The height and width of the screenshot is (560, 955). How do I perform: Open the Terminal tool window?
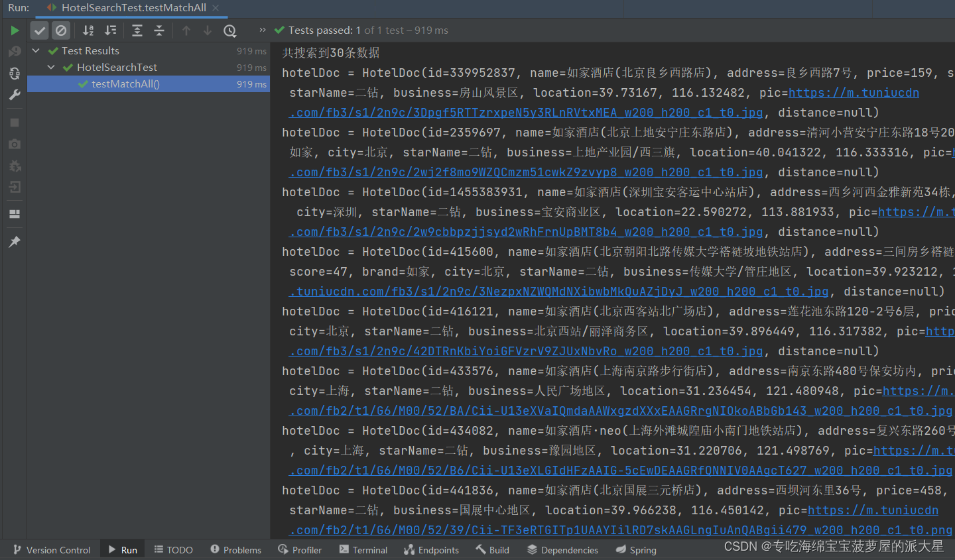(x=363, y=550)
